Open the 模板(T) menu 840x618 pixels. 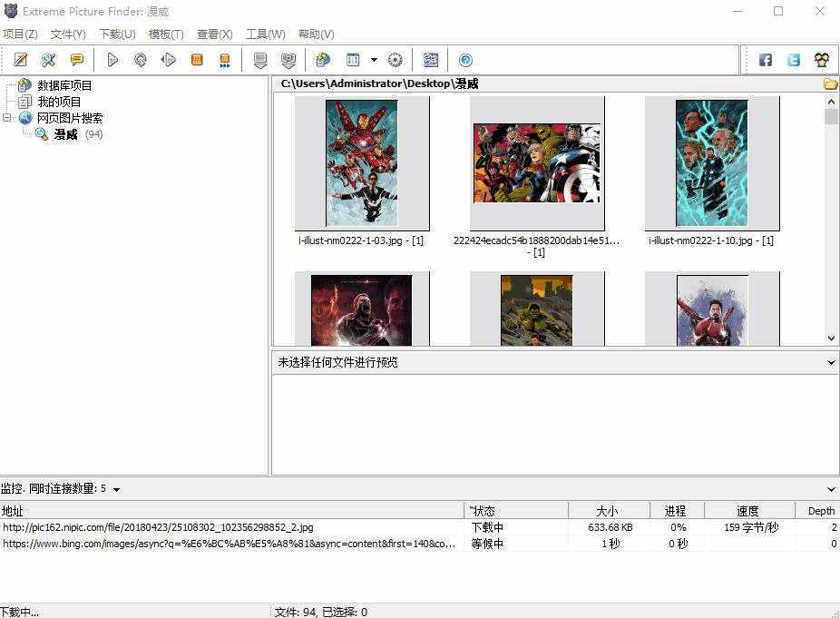coord(166,34)
